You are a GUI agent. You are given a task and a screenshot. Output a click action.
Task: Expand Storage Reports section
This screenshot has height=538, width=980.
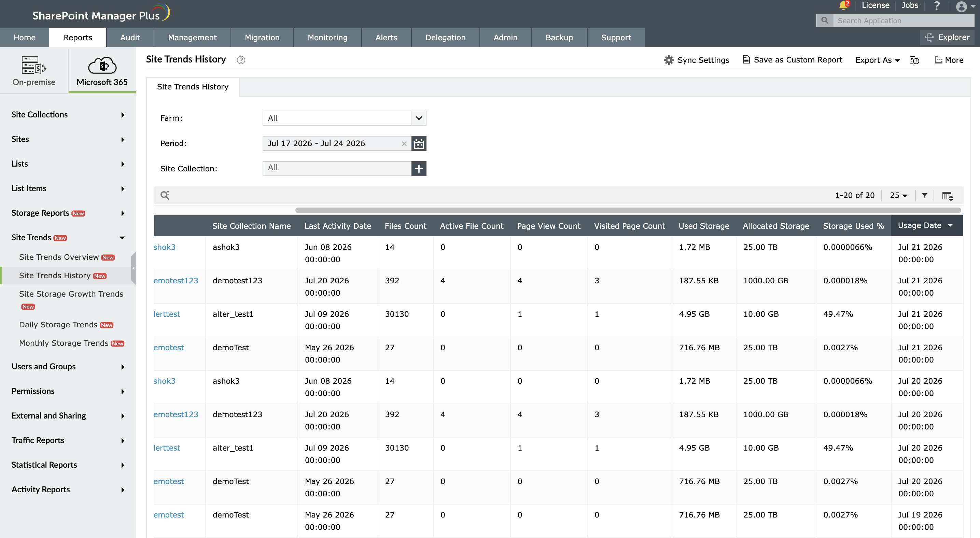68,213
